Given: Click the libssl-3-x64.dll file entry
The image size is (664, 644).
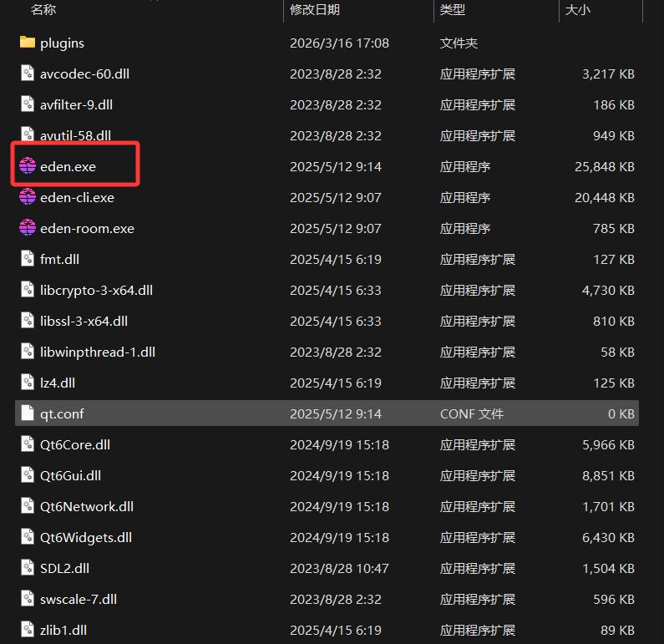Looking at the screenshot, I should pyautogui.click(x=84, y=321).
